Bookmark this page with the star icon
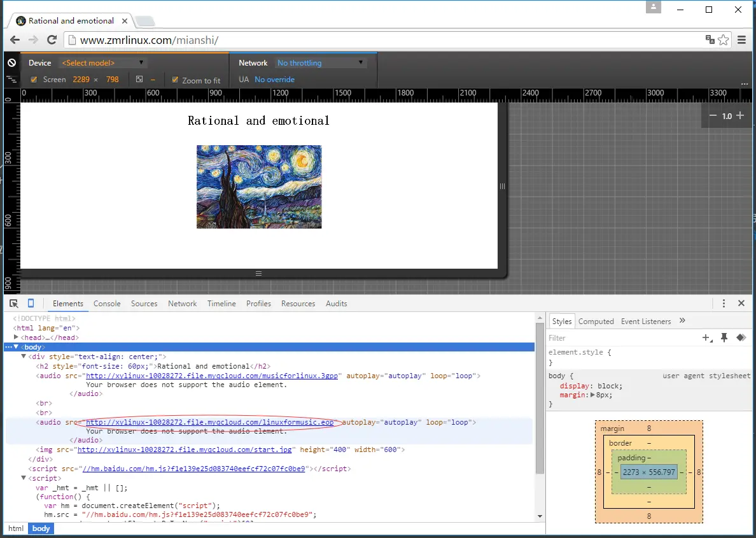This screenshot has height=538, width=756. click(x=723, y=40)
